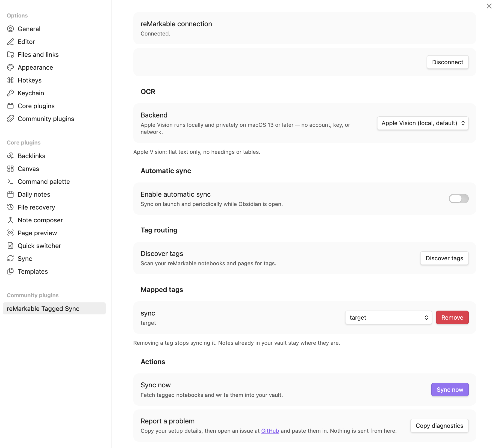Click the "Report a problem" label
Screen dimensions: 495x448
point(167,421)
